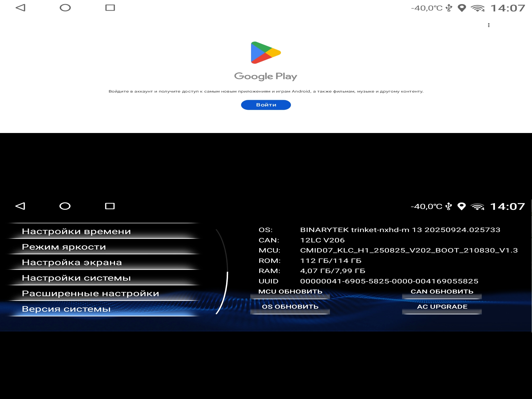Open recent apps square in the lower bar
The height and width of the screenshot is (399, 532).
(110, 206)
